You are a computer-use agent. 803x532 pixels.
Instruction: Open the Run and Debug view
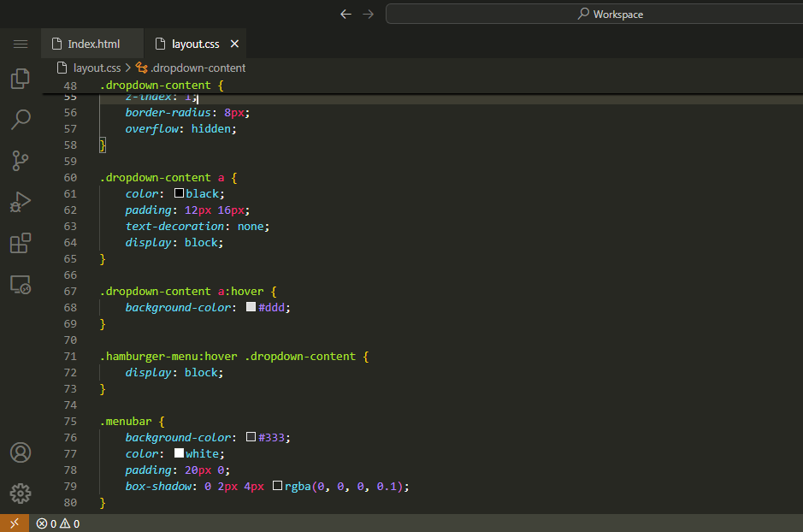21,202
